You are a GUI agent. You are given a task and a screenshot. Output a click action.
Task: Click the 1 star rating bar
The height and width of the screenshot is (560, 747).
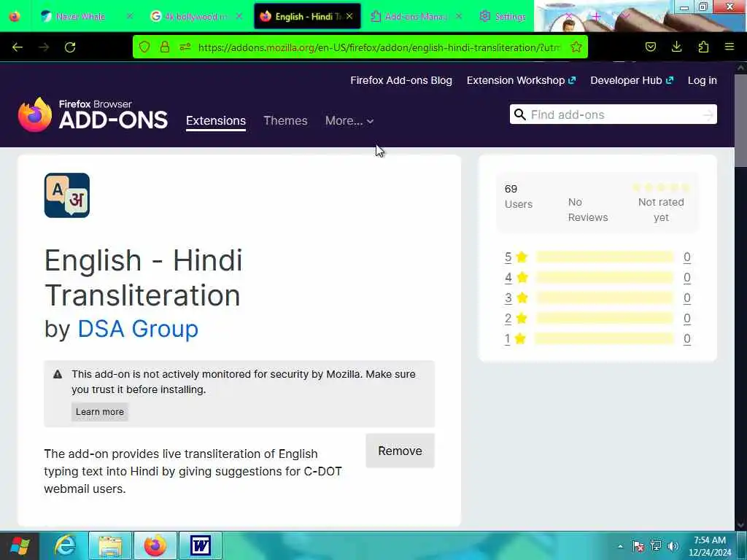point(604,338)
